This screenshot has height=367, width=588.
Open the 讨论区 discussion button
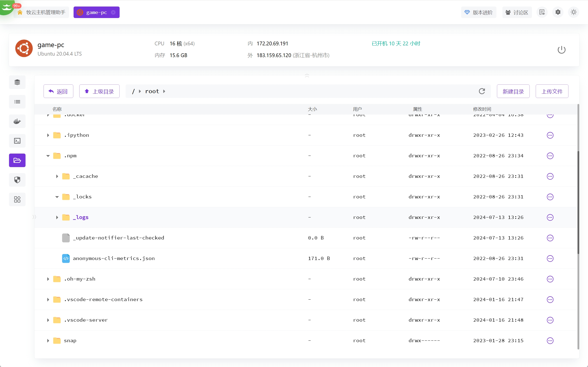coord(517,12)
